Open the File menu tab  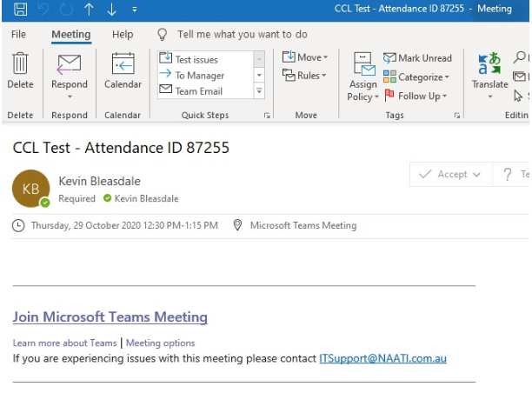click(18, 35)
